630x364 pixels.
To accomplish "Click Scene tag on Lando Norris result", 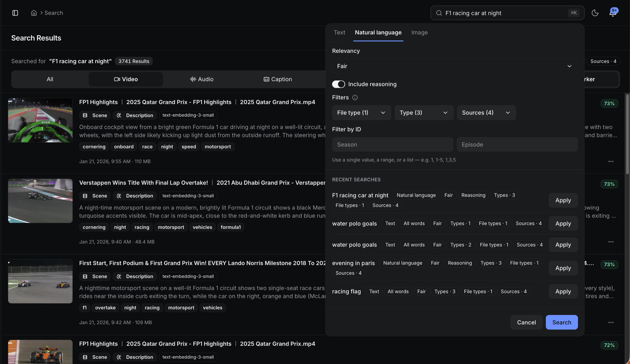I will 95,276.
